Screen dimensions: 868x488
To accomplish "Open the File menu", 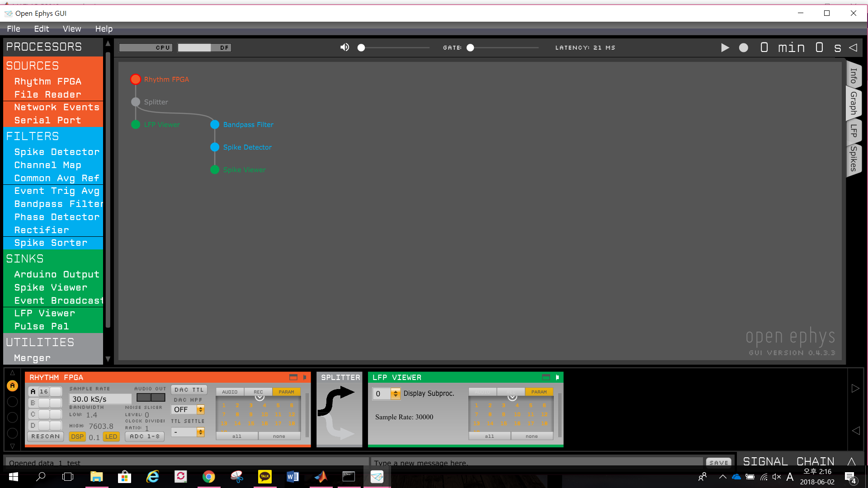I will (x=13, y=28).
